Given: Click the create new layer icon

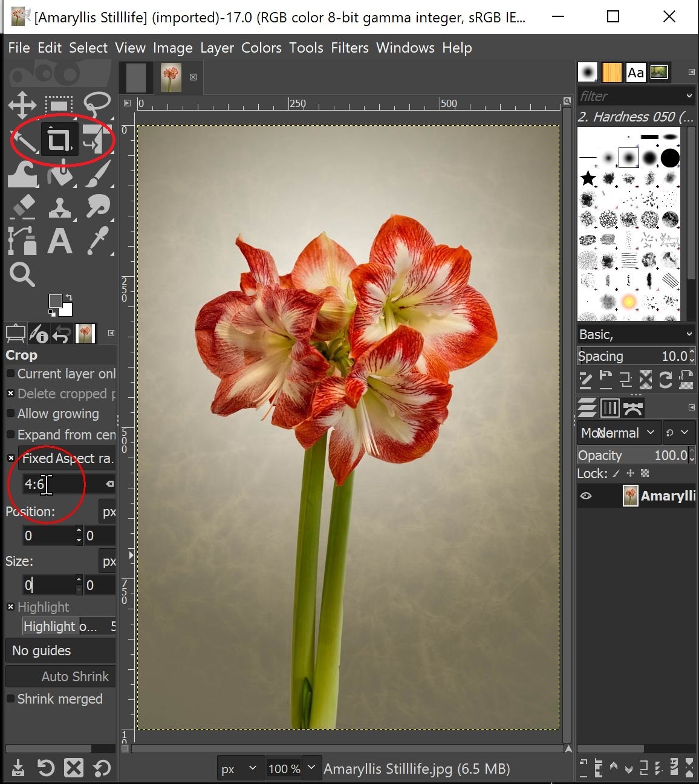Looking at the screenshot, I should click(x=584, y=768).
